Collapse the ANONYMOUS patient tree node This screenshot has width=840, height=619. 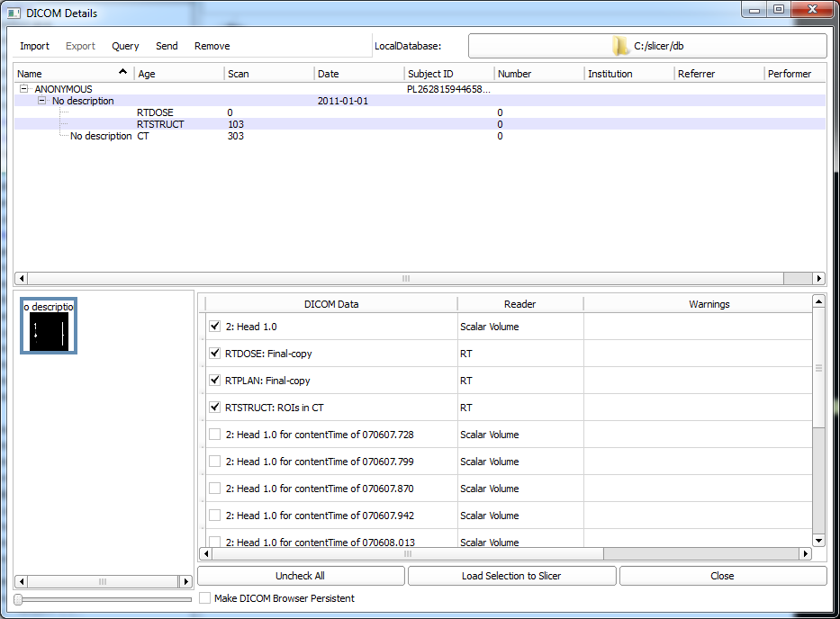coord(24,90)
